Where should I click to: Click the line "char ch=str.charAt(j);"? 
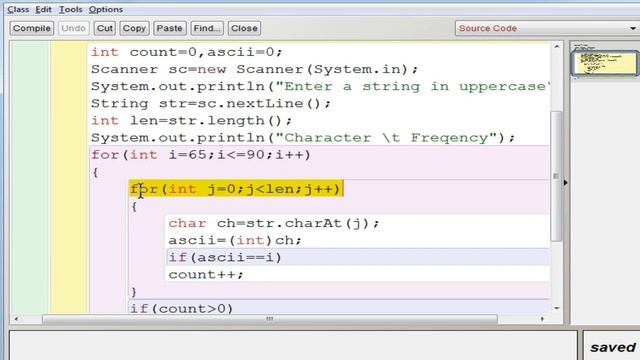point(273,223)
